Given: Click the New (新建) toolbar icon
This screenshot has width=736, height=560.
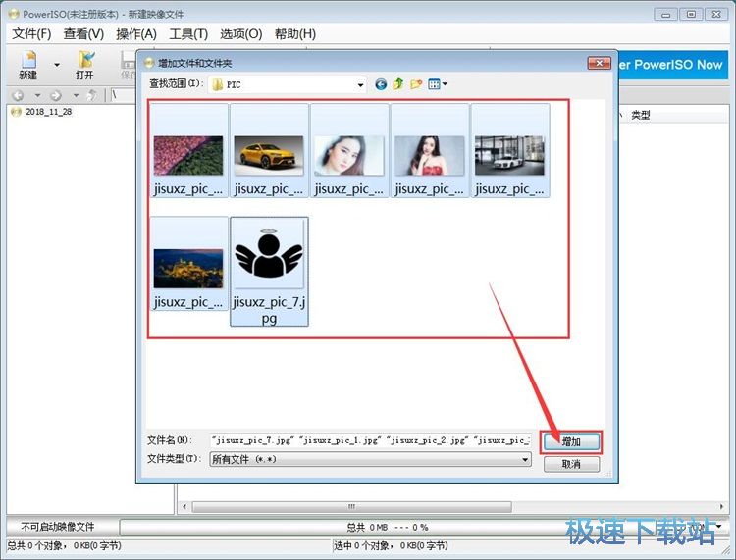Looking at the screenshot, I should click(x=28, y=65).
